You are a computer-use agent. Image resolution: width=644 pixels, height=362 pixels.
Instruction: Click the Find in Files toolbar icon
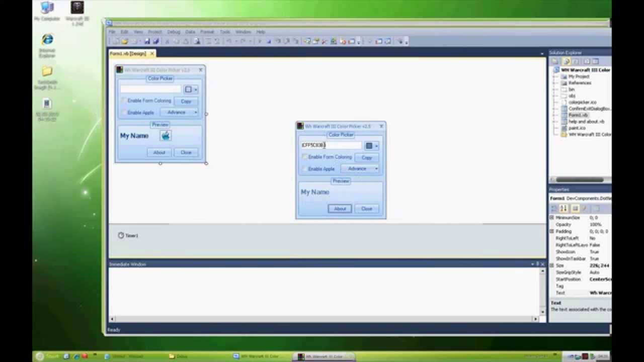click(197, 41)
